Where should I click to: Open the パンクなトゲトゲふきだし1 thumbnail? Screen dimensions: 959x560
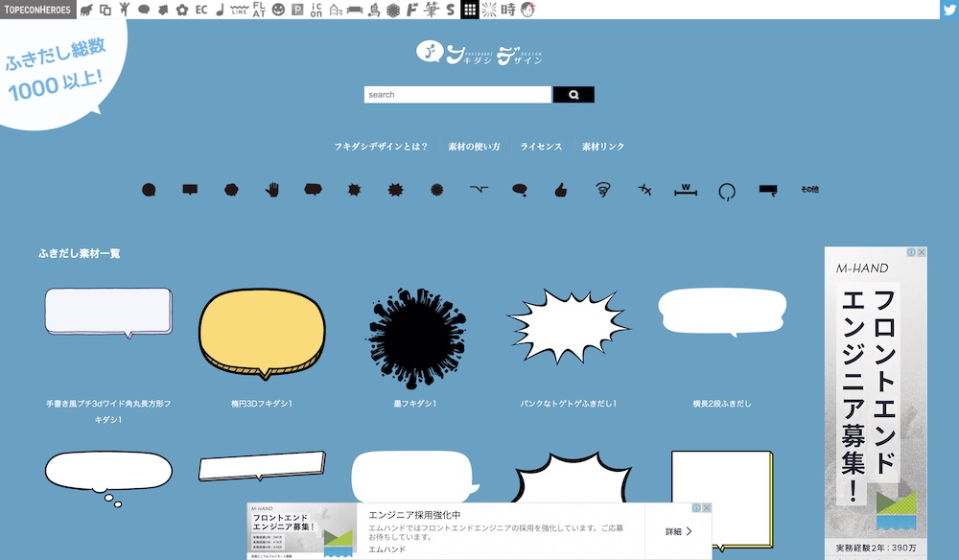click(x=569, y=326)
